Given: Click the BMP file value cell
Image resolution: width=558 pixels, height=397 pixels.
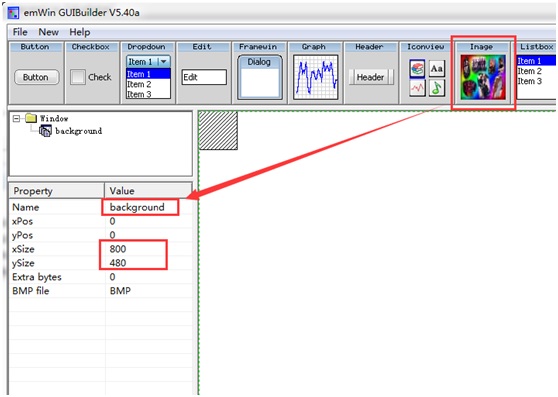Looking at the screenshot, I should 149,290.
